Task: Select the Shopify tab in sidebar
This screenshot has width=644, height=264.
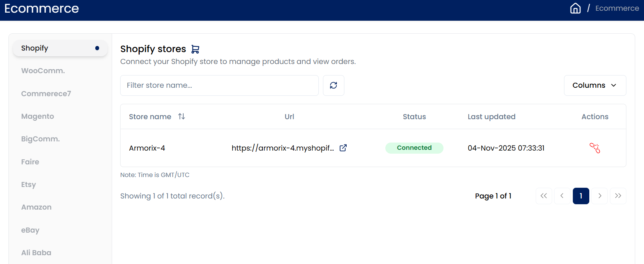Action: 60,48
